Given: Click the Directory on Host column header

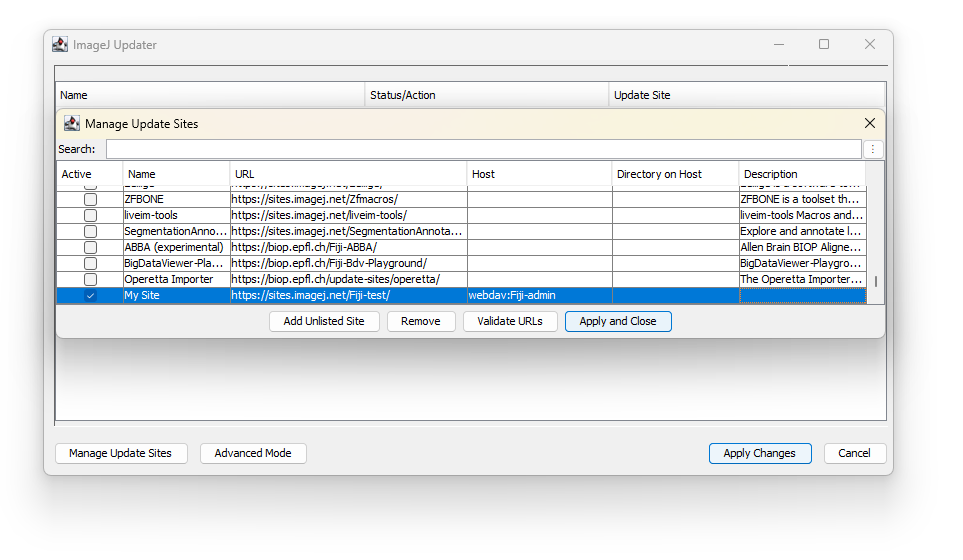Looking at the screenshot, I should point(675,174).
